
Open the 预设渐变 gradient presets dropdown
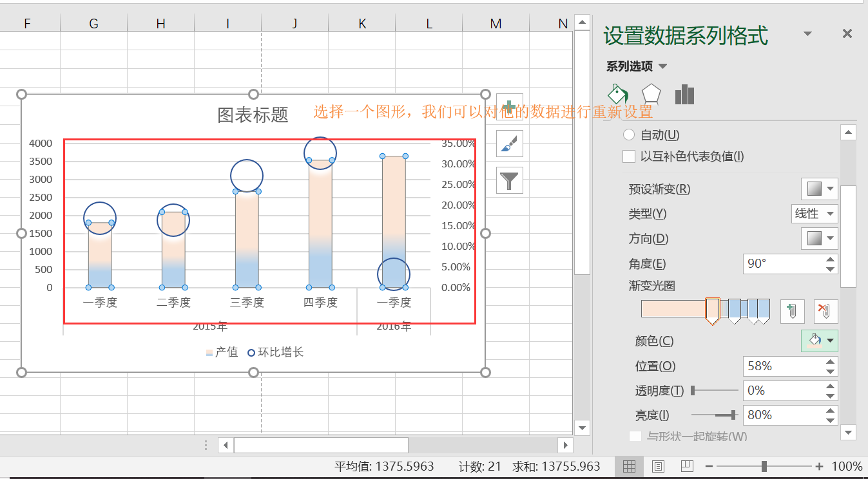[819, 189]
